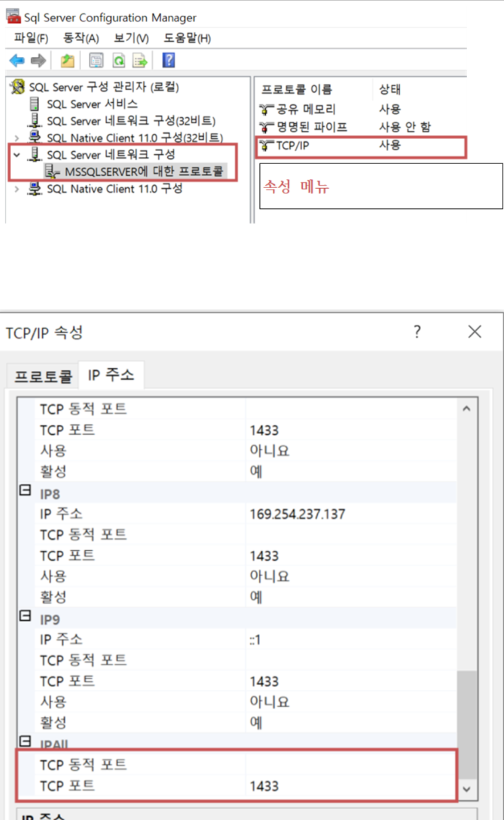Open help with the blue question mark icon
Screen dimensions: 504x820
click(x=169, y=60)
